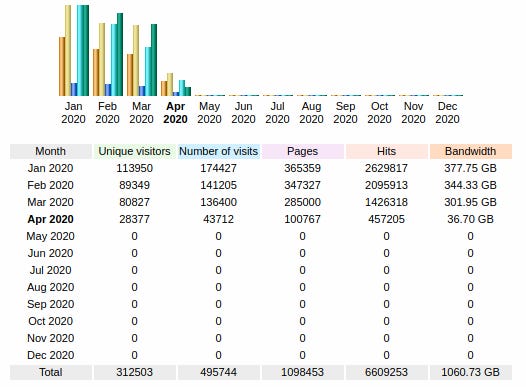Click the Sep 2020 chart label
Screen dimensions: 526x387
(345, 113)
